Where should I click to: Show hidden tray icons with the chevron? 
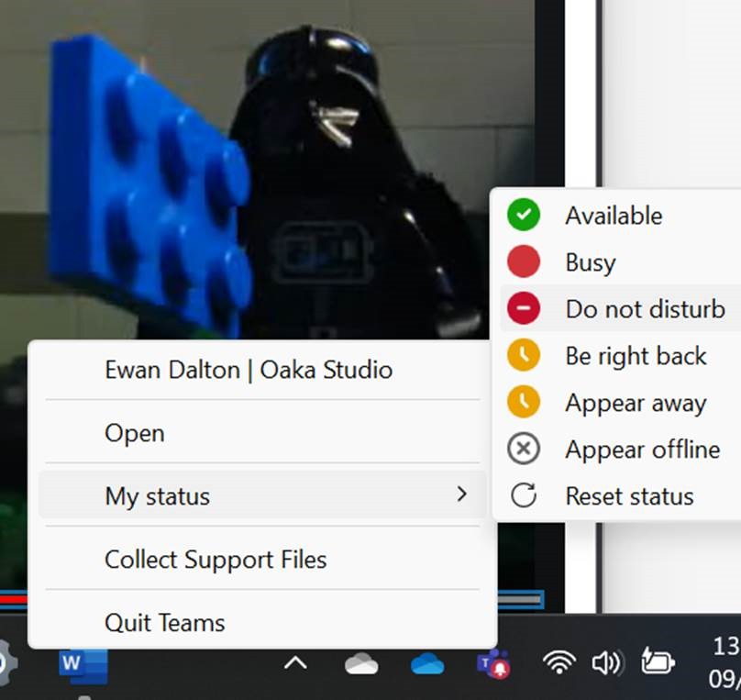click(x=295, y=663)
